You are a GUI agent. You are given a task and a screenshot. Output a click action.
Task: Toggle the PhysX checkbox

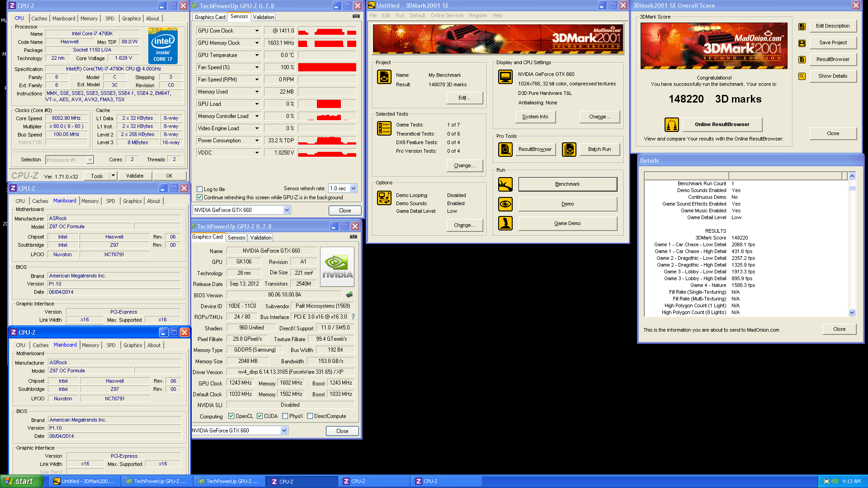[x=285, y=416]
